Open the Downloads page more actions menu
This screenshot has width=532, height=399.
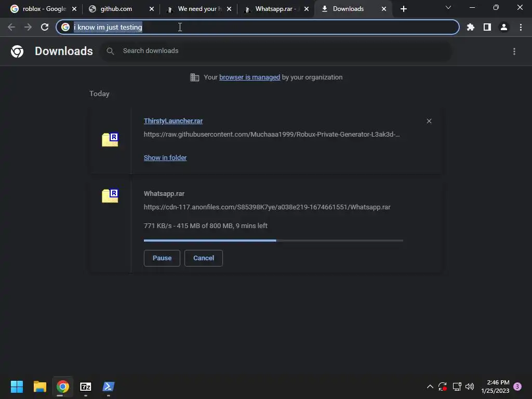pos(514,51)
